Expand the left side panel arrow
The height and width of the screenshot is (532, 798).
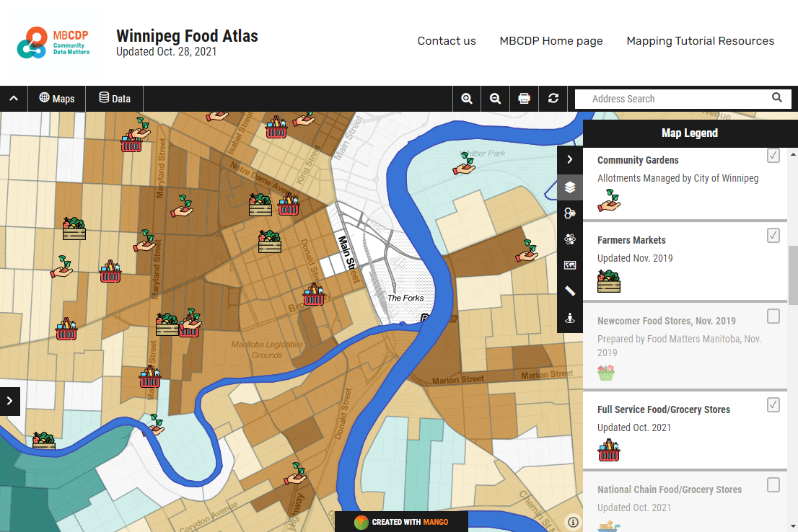click(9, 402)
